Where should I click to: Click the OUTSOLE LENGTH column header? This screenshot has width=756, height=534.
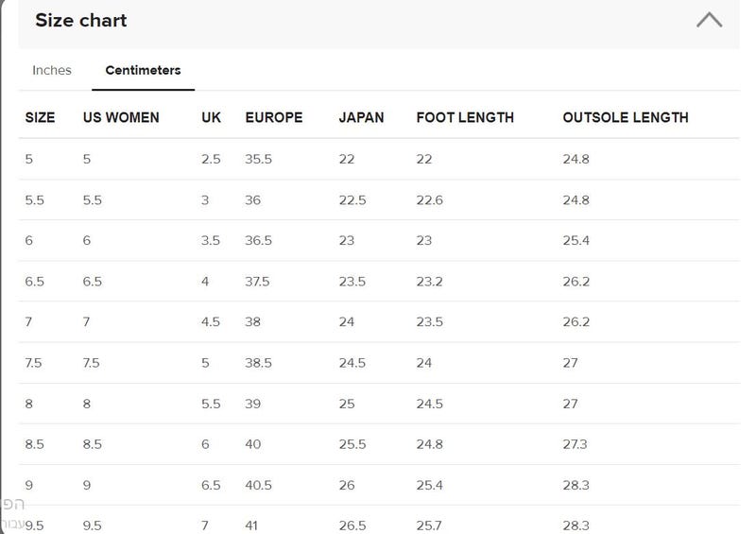(x=626, y=117)
